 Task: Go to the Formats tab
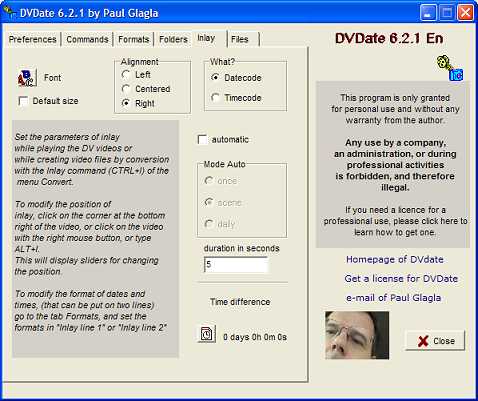(134, 39)
